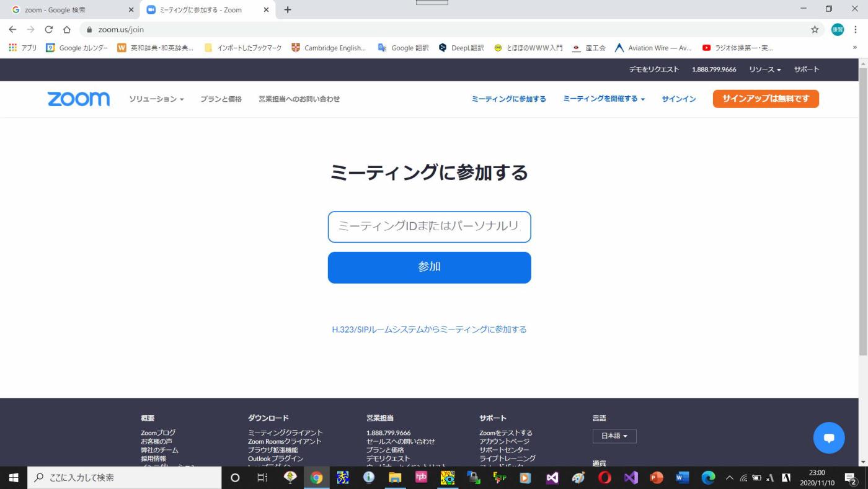Viewport: 868px width, 489px height.
Task: Open the Zoomをテストする footer link
Action: point(506,433)
